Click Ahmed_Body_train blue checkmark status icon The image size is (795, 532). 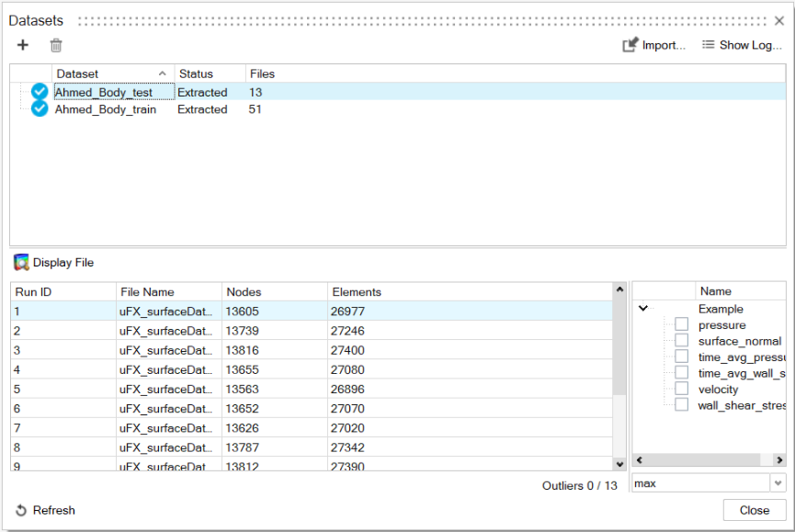[40, 109]
